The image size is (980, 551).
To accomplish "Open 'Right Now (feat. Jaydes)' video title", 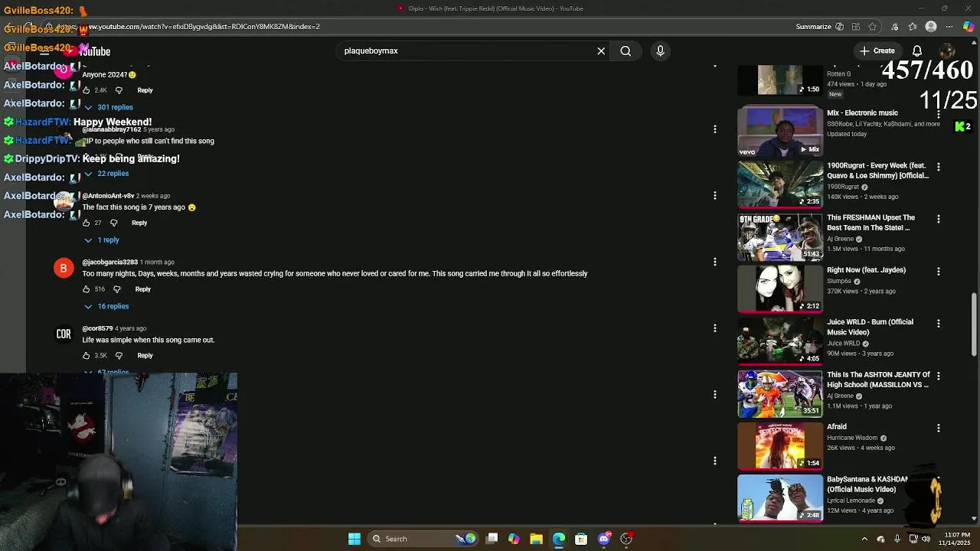I will click(x=866, y=270).
